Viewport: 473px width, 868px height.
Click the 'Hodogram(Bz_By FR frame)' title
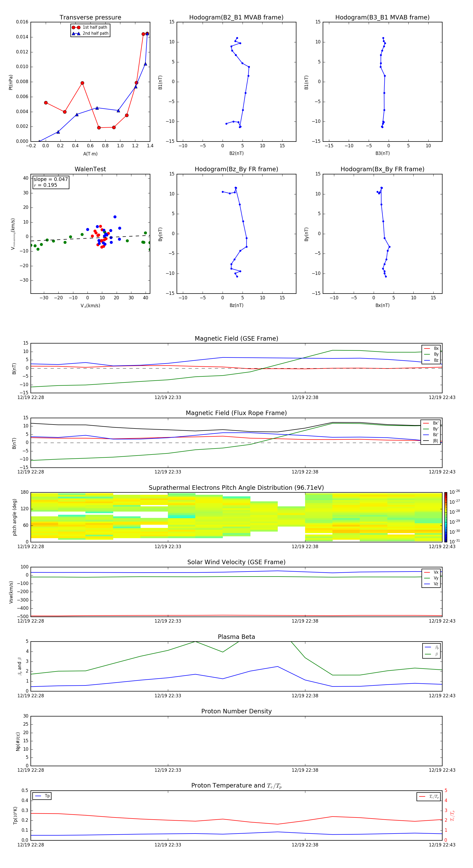click(x=236, y=169)
